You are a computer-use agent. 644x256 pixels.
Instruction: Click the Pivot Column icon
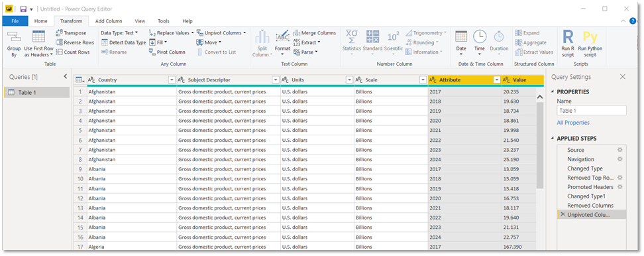tap(152, 52)
